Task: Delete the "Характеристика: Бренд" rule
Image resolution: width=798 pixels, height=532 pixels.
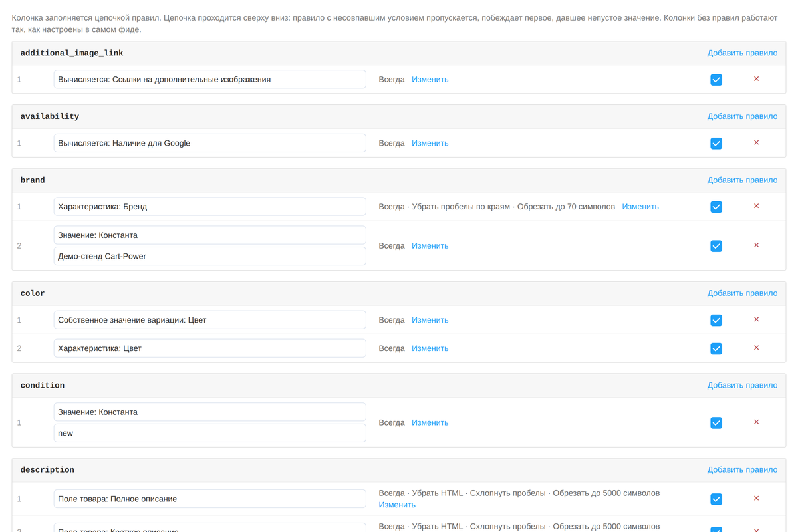Action: (x=756, y=206)
